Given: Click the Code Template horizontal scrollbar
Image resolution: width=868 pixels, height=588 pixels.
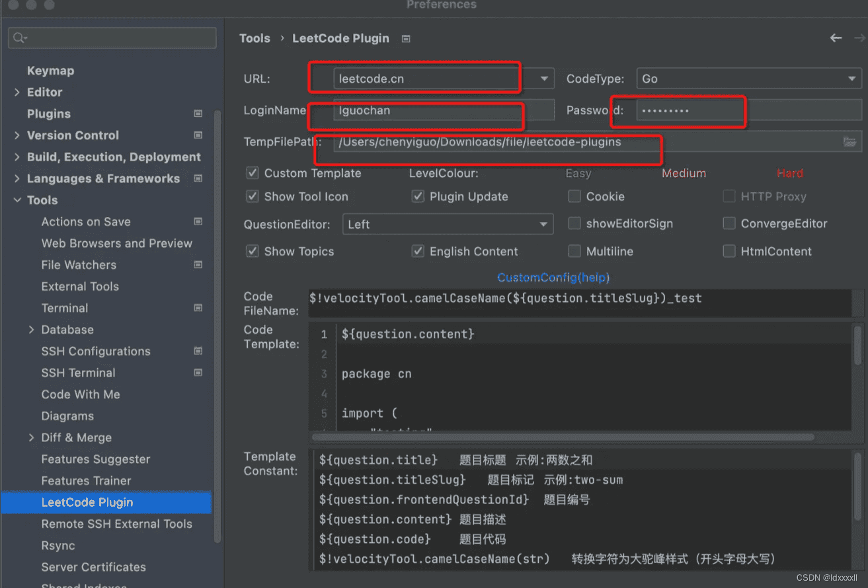Looking at the screenshot, I should [563, 437].
